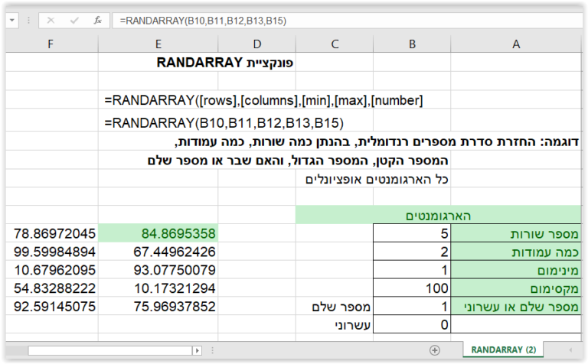This screenshot has height=364, width=588.
Task: Click the label cell מינימום
Action: pyautogui.click(x=516, y=270)
